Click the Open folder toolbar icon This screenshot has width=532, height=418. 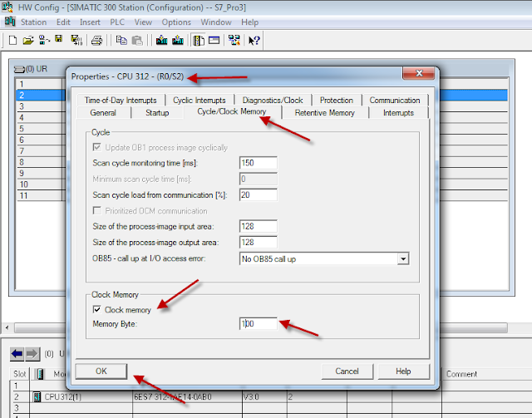click(x=28, y=41)
